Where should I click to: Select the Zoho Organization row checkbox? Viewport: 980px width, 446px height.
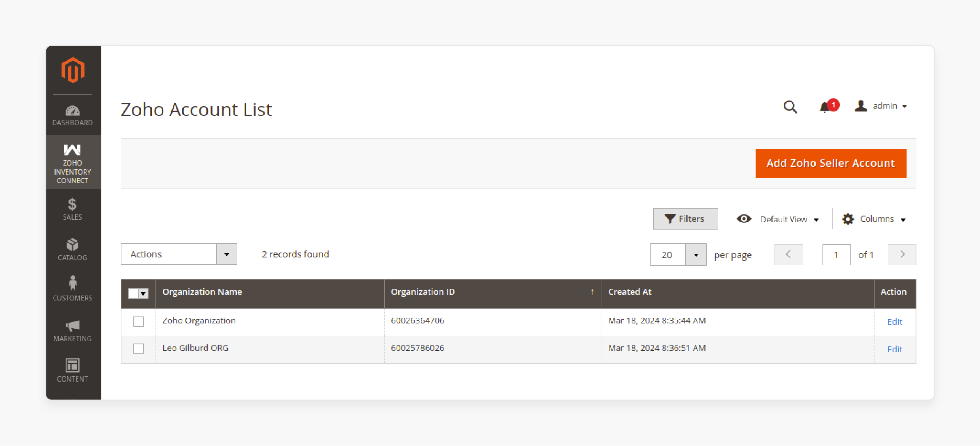(139, 321)
